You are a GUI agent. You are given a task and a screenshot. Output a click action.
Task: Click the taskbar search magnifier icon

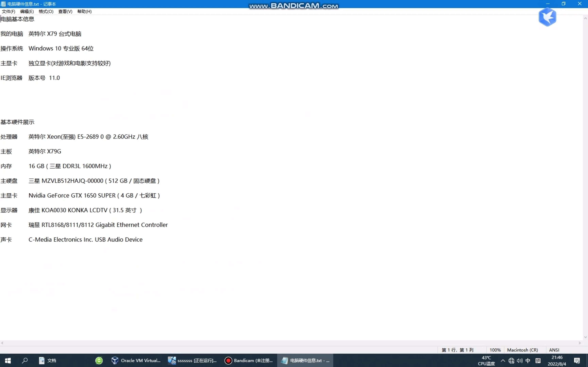click(24, 360)
